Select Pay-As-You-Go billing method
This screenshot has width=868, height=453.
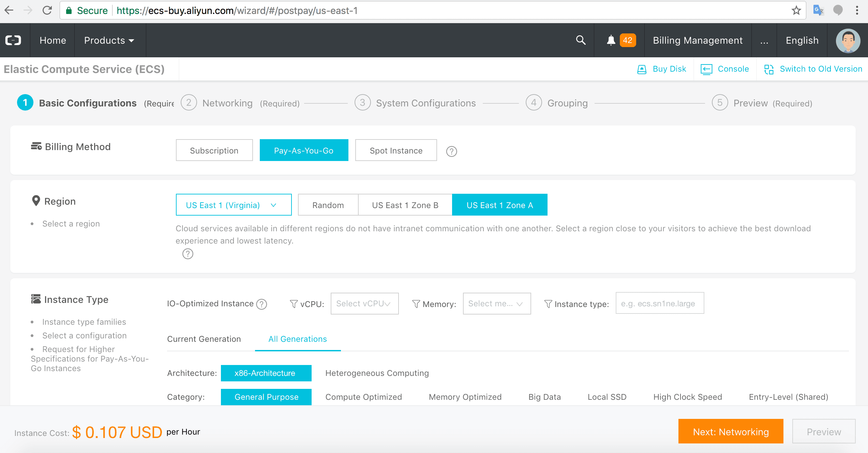pos(304,150)
